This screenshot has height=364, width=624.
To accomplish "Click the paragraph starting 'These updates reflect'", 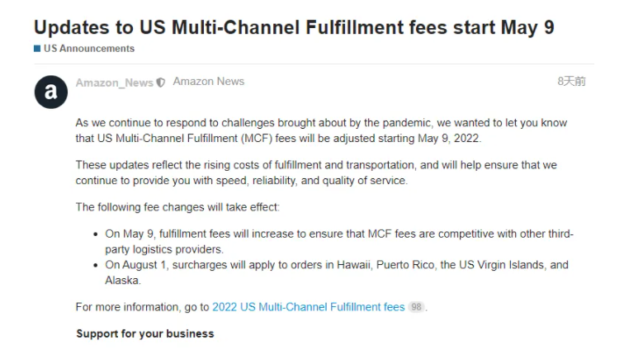I will click(x=316, y=173).
